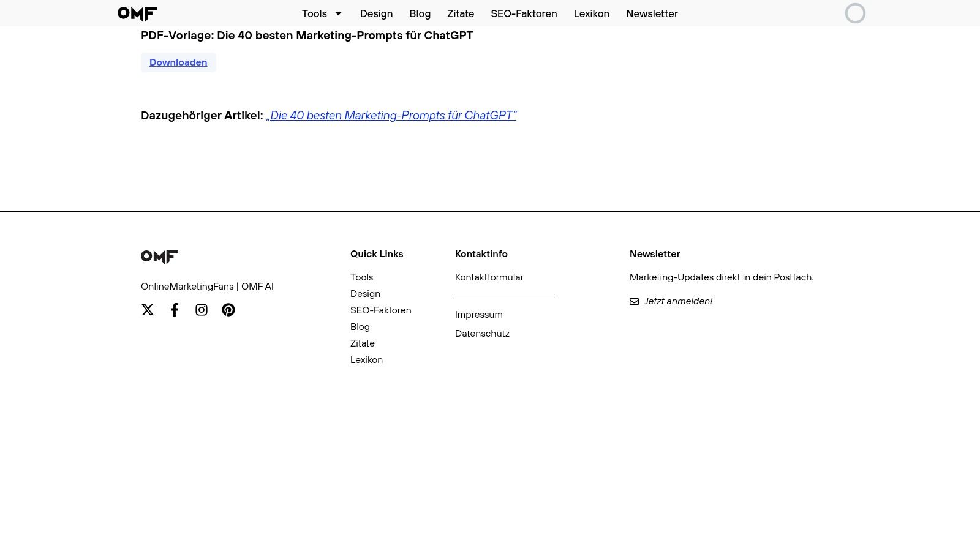The image size is (980, 551).
Task: Click the Downloaden button
Action: [178, 62]
